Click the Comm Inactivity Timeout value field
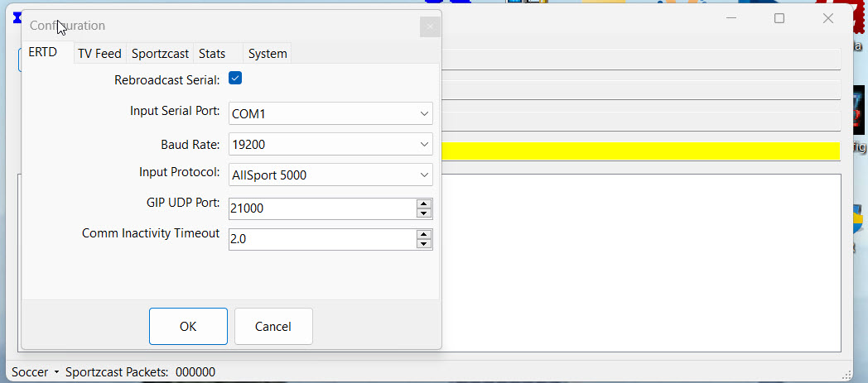Screen dimensions: 868x383 (321, 239)
